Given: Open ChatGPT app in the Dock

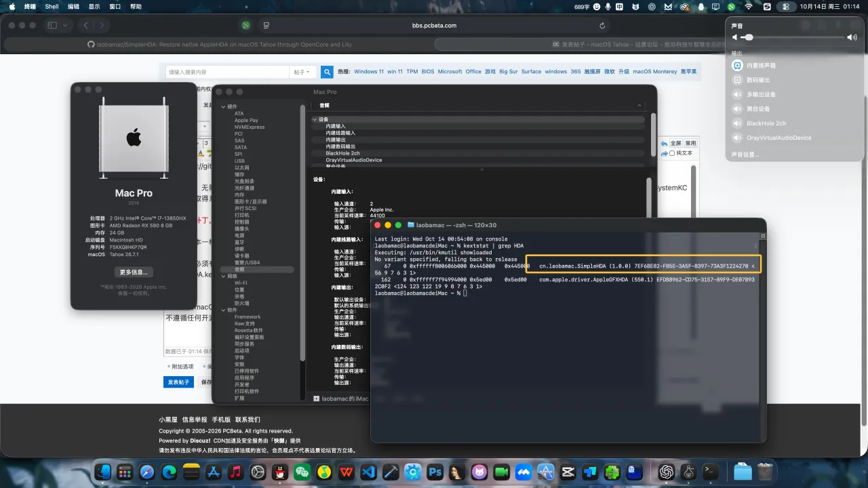Looking at the screenshot, I should (667, 472).
